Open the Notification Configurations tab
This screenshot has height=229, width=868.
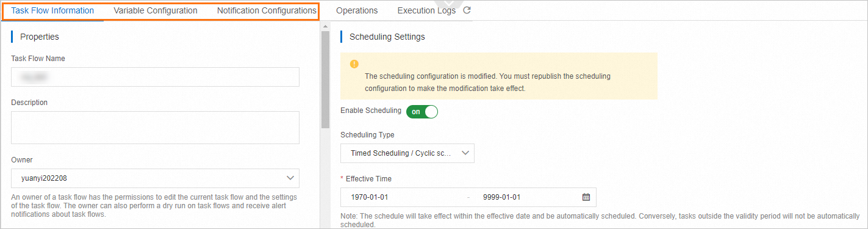coord(267,10)
